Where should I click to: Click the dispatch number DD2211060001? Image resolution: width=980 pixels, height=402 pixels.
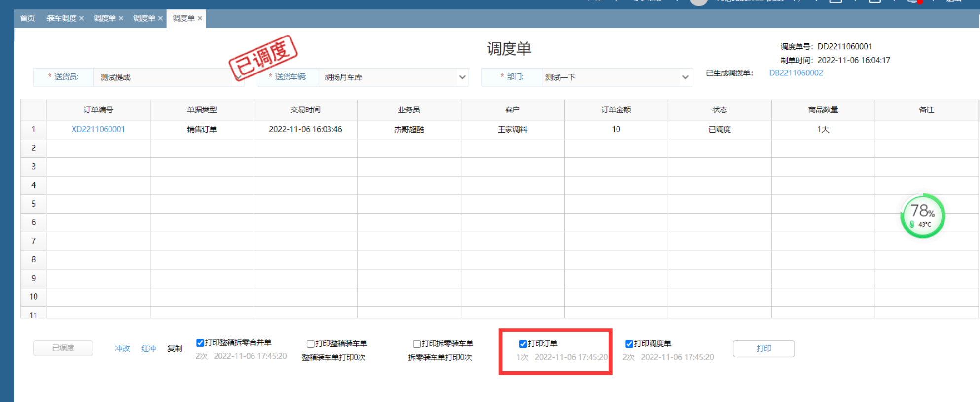(844, 46)
